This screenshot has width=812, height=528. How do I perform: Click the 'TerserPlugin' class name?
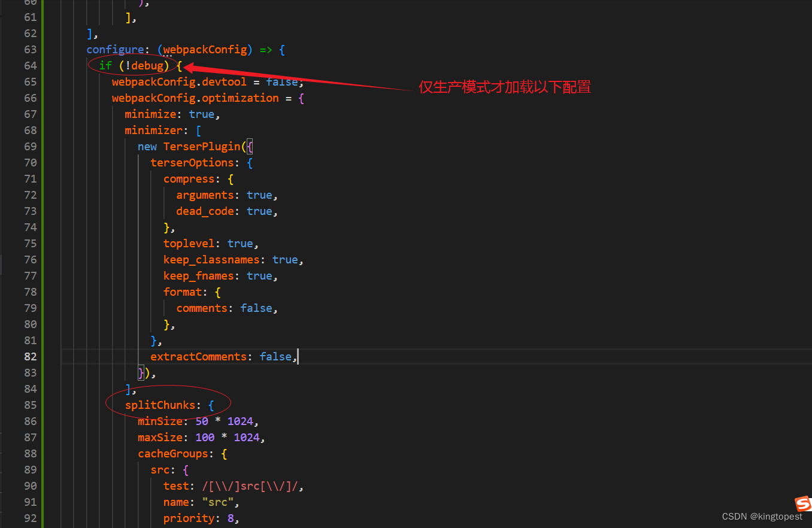click(x=202, y=146)
